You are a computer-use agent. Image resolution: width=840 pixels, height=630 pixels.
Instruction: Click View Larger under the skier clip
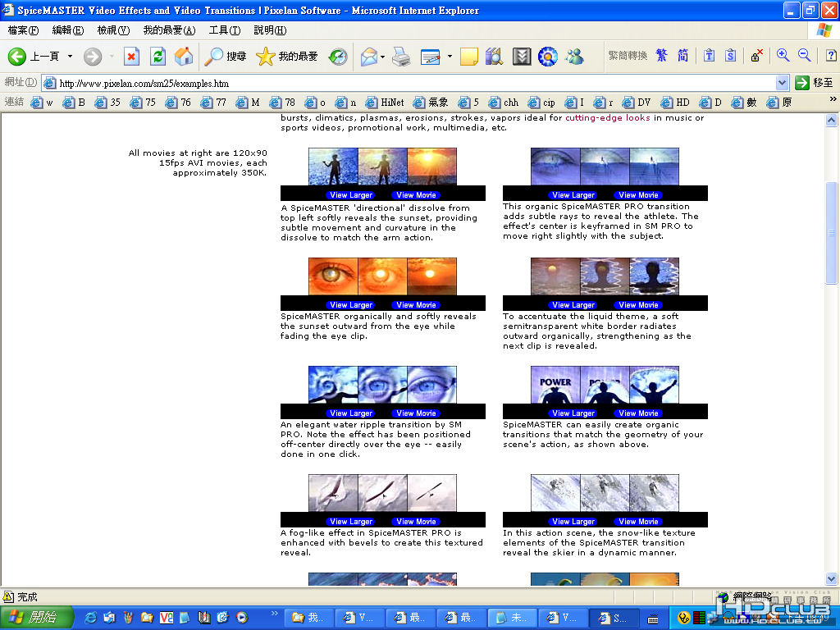click(x=573, y=521)
